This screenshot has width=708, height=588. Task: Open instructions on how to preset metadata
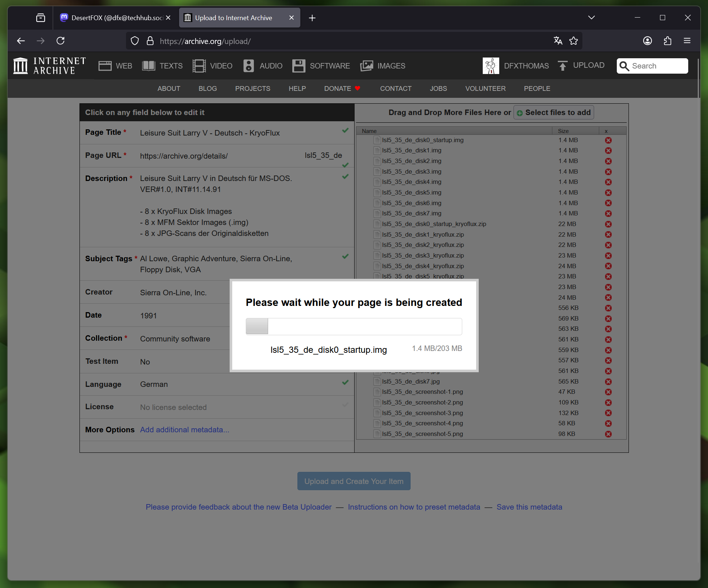pos(414,507)
